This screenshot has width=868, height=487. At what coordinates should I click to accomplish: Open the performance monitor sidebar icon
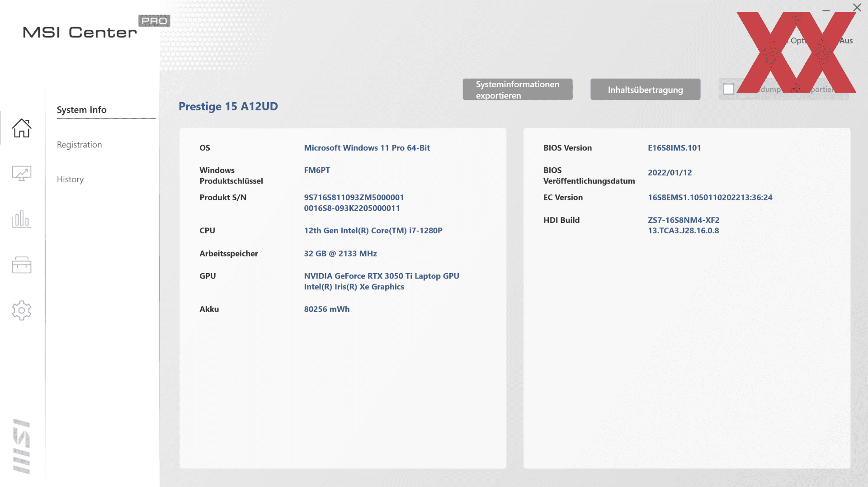pos(21,173)
